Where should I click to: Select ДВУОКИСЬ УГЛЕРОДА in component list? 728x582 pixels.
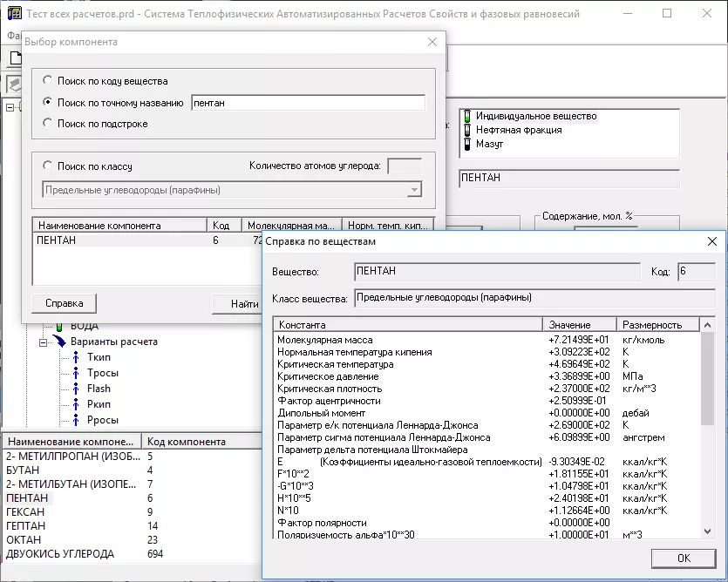60,554
